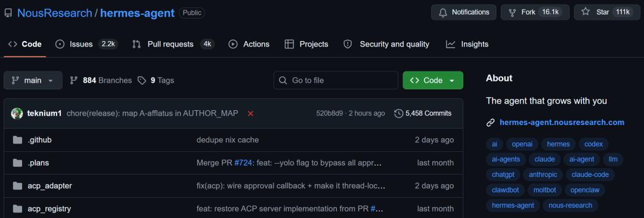Viewport: 644px width, 218px height.
Task: Click the Pull requests branch icon
Action: click(137, 44)
